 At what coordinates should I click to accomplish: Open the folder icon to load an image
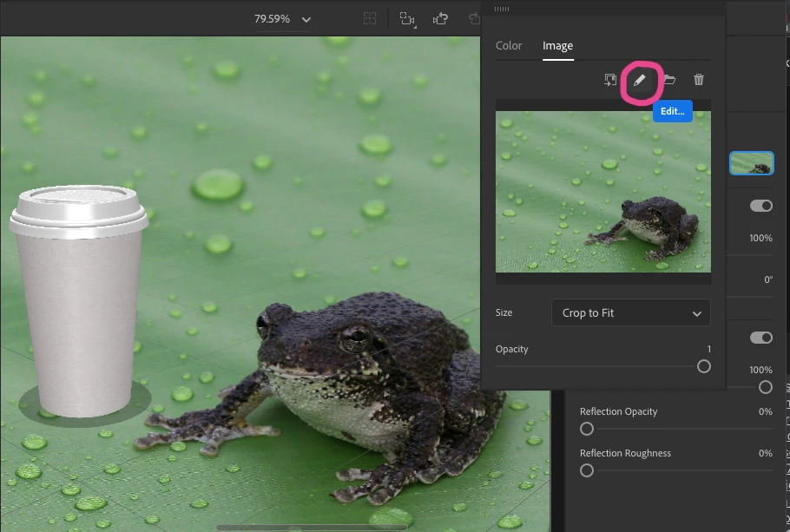(x=669, y=80)
